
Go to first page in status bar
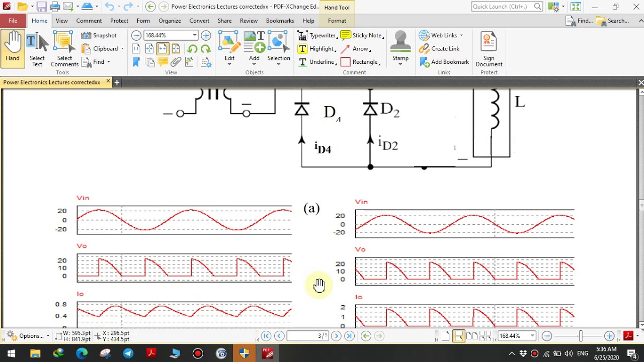pyautogui.click(x=266, y=336)
